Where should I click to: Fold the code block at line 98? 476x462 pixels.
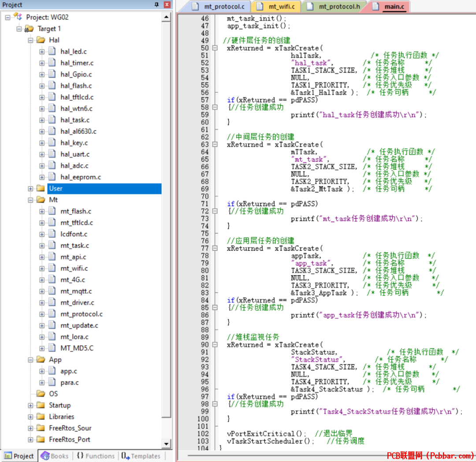point(215,404)
